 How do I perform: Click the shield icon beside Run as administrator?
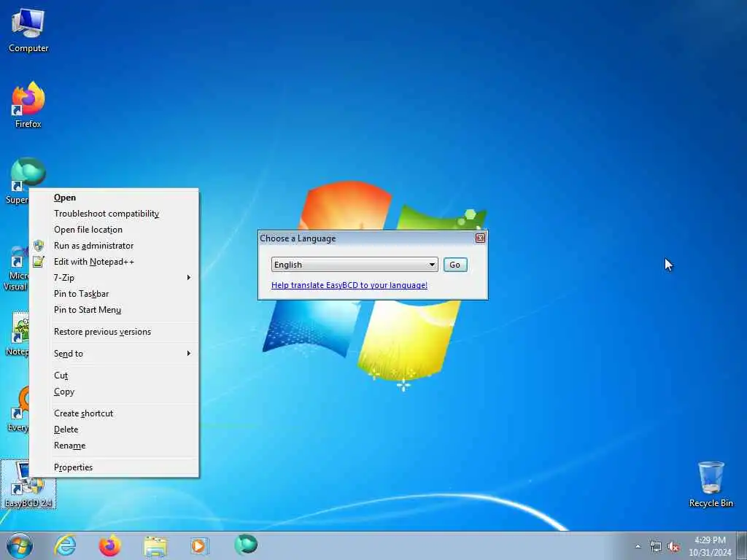39,246
